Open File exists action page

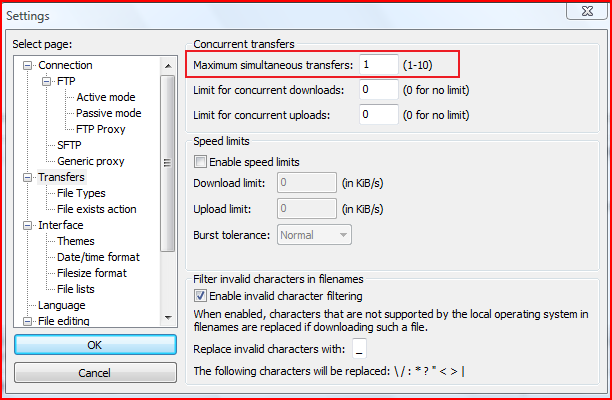(x=96, y=209)
